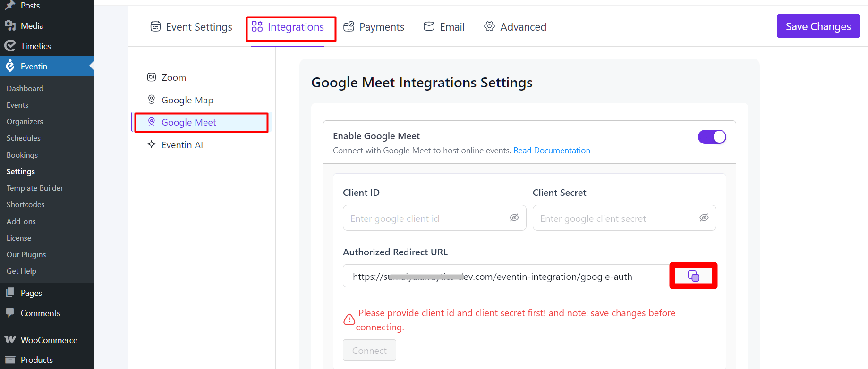Toggle Client ID visibility eye icon
This screenshot has width=868, height=369.
(x=514, y=218)
